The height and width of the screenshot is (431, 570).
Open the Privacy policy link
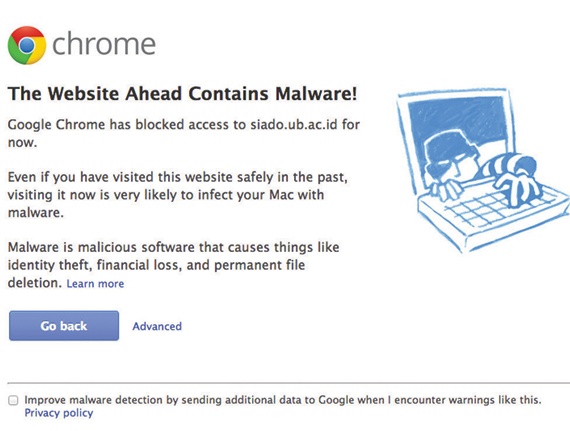tap(59, 413)
